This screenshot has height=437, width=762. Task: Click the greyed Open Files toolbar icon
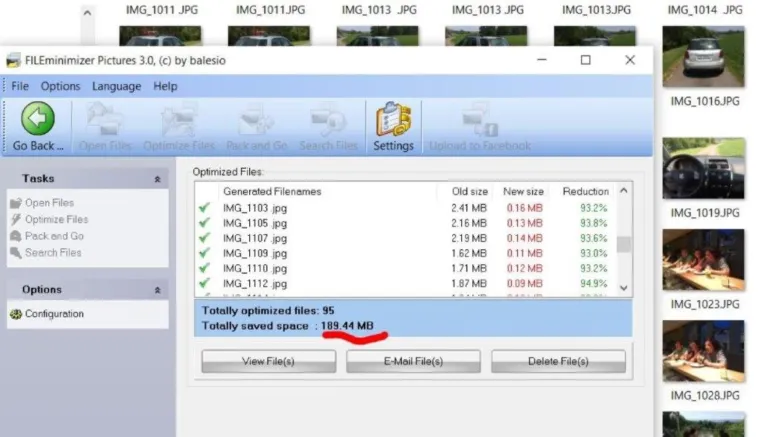tap(104, 119)
